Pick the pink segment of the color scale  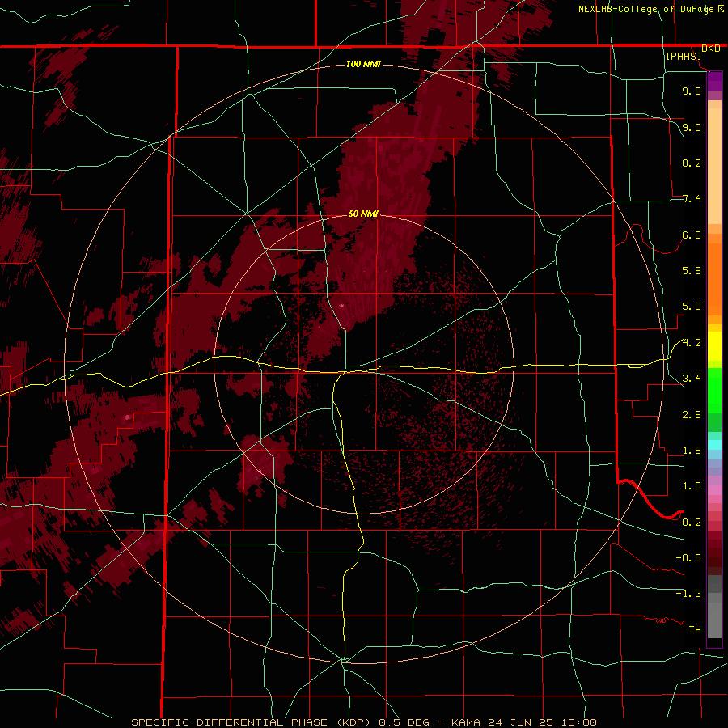point(714,490)
